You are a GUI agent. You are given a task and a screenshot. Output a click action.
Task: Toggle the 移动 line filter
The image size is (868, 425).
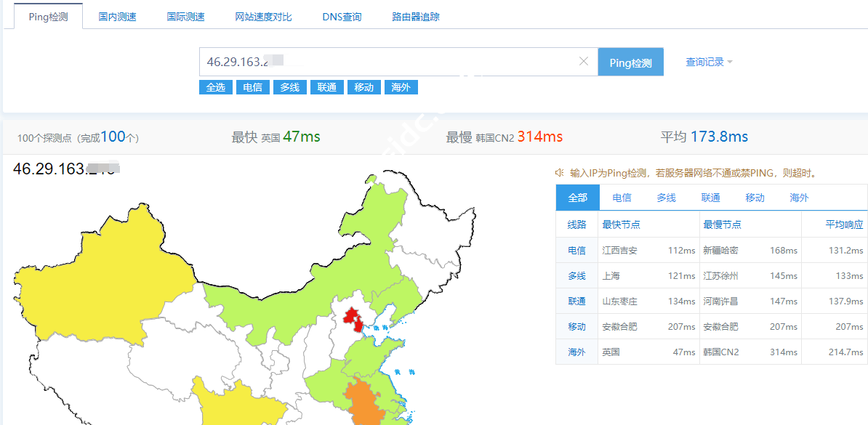point(363,86)
